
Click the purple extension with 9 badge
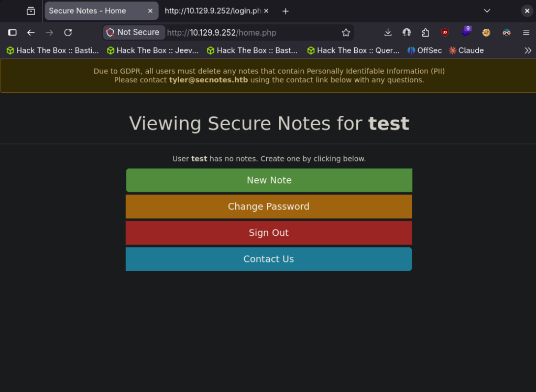click(465, 32)
